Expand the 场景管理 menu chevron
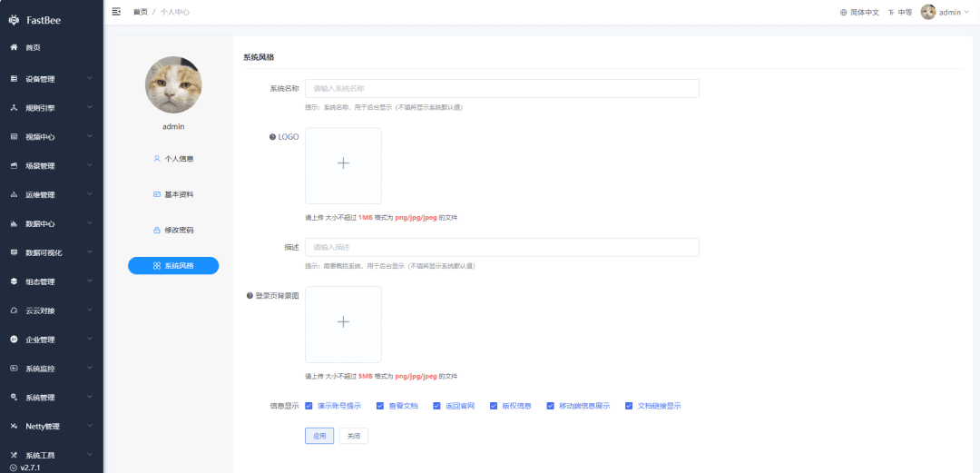The image size is (980, 473). pos(90,165)
